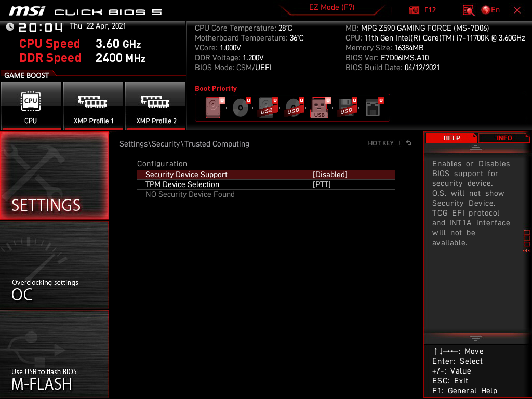This screenshot has height=399, width=532.
Task: Open the HOT KEY list
Action: (381, 143)
